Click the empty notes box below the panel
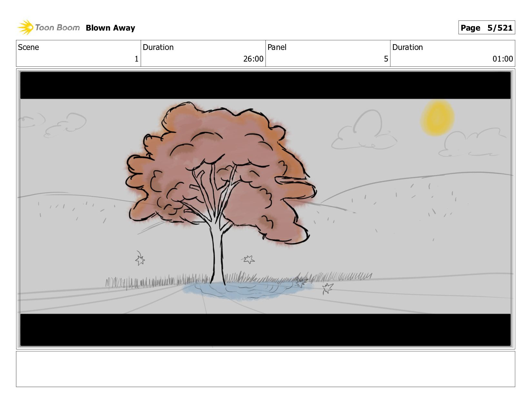The height and width of the screenshot is (411, 532). [x=265, y=369]
